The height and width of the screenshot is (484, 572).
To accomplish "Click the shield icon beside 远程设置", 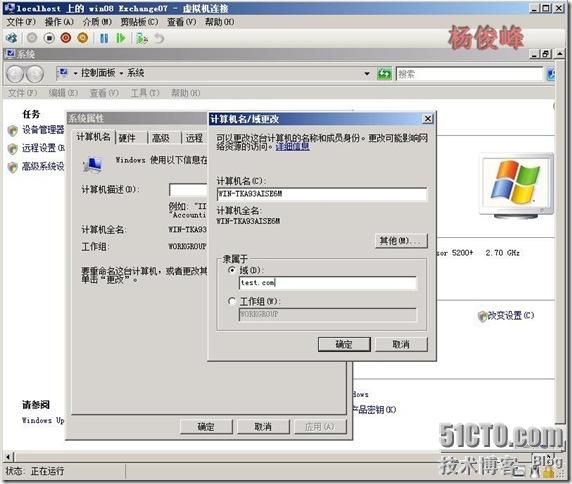I will point(13,149).
